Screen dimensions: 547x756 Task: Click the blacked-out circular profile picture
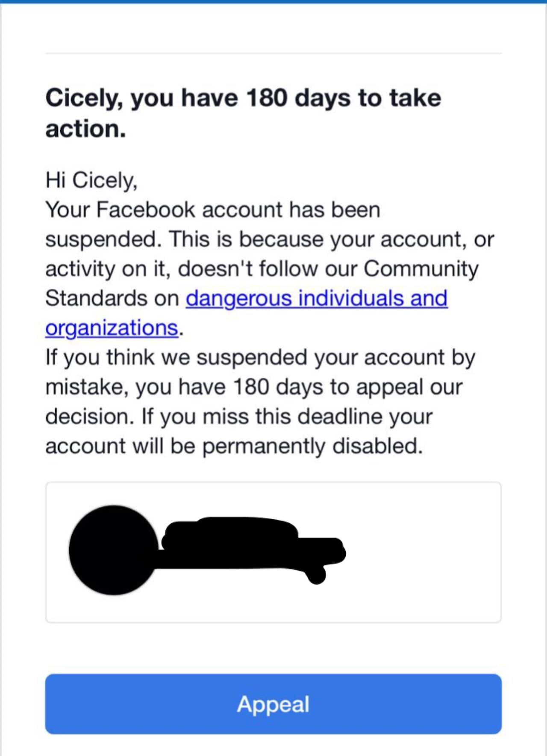point(113,550)
